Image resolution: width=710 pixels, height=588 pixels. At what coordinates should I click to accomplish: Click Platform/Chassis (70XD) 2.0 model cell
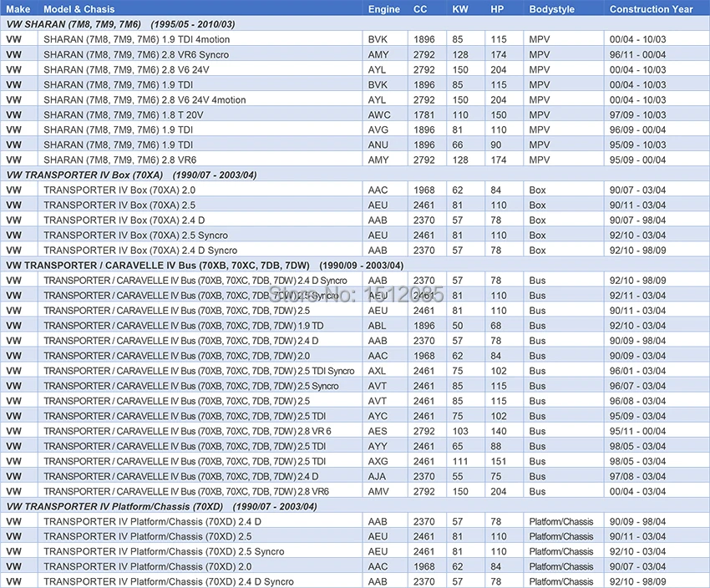[147, 566]
